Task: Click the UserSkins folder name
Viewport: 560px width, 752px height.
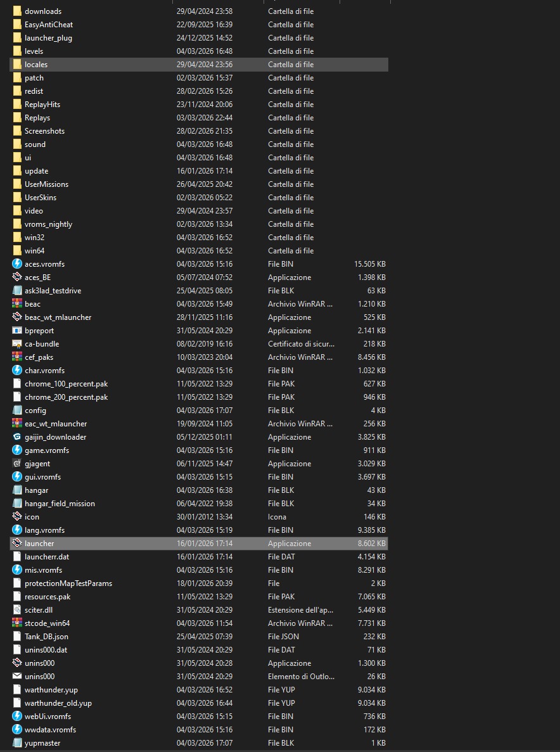Action: pyautogui.click(x=41, y=197)
